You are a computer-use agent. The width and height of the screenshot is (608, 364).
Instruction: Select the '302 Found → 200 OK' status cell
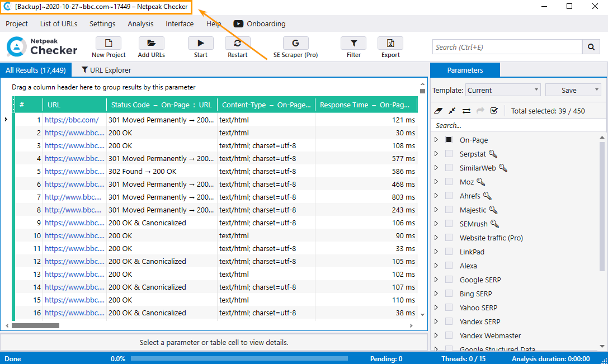(161, 171)
